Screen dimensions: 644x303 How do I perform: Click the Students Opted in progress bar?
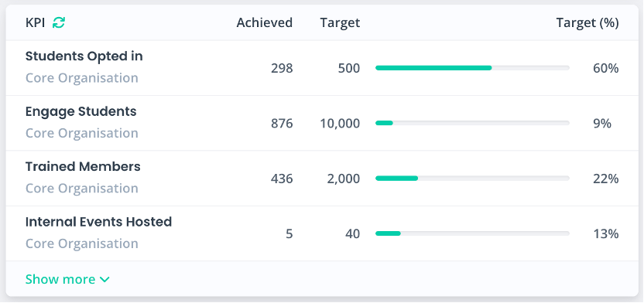click(x=472, y=68)
